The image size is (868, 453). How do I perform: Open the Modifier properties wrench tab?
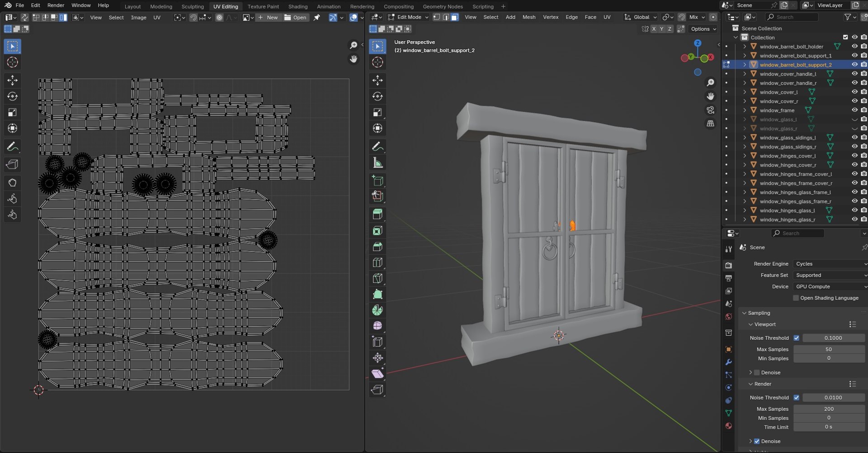[x=728, y=362]
